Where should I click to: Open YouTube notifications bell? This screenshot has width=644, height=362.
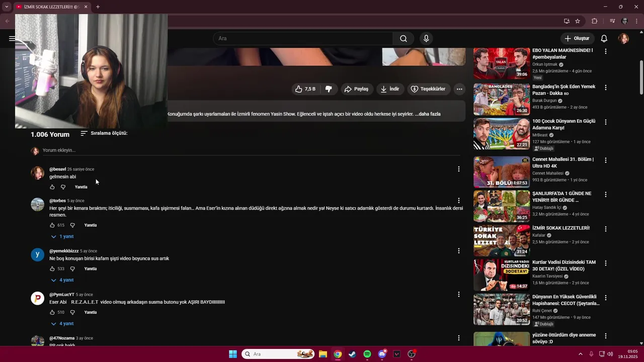point(604,39)
